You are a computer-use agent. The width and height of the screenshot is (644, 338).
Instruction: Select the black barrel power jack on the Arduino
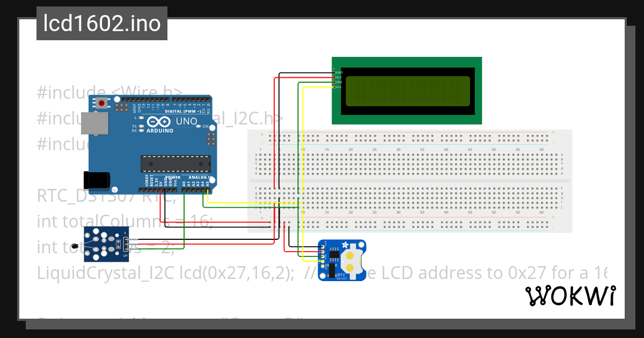pyautogui.click(x=96, y=179)
